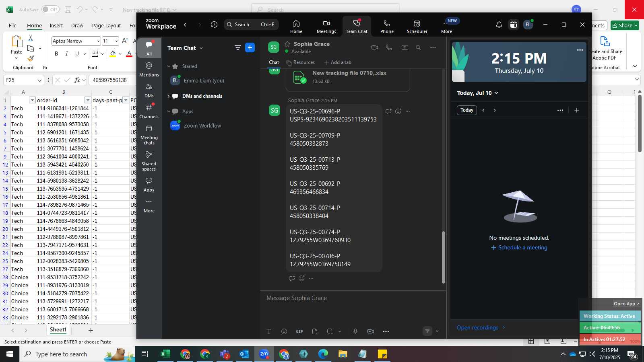Collapse the Apps section in chat list
Image resolution: width=644 pixels, height=362 pixels.
pos(169,111)
